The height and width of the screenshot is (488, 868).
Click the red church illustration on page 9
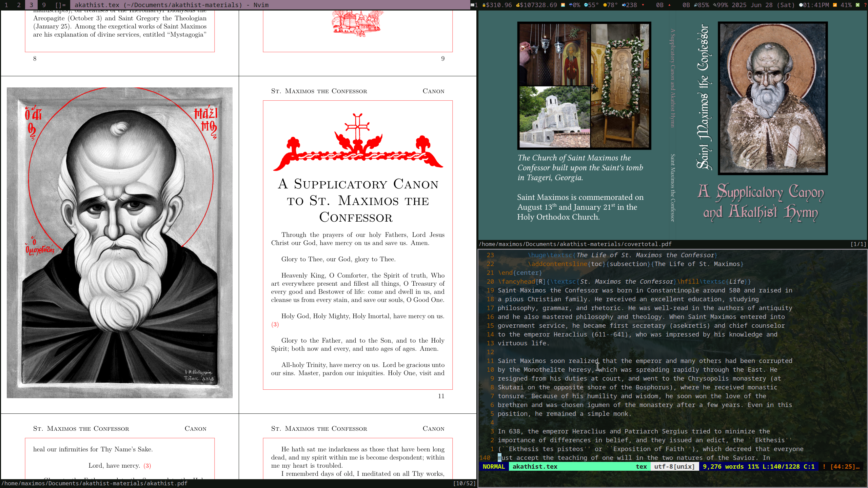point(358,23)
